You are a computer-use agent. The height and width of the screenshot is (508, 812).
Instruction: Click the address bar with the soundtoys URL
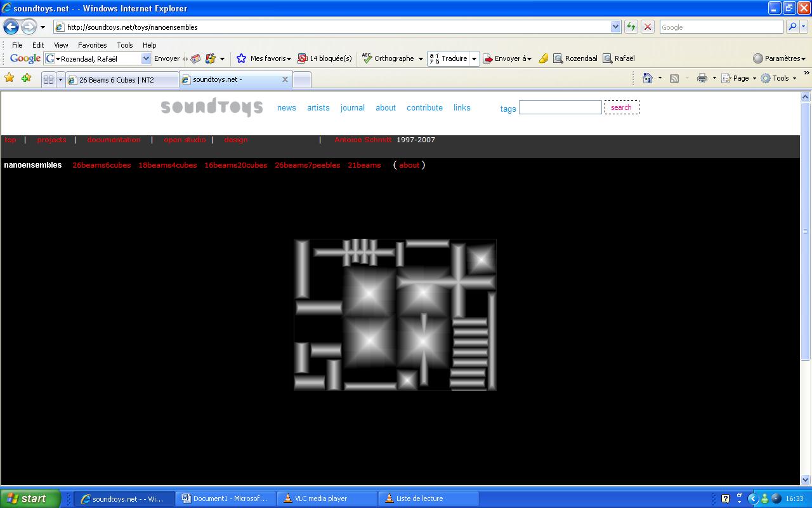pos(332,27)
